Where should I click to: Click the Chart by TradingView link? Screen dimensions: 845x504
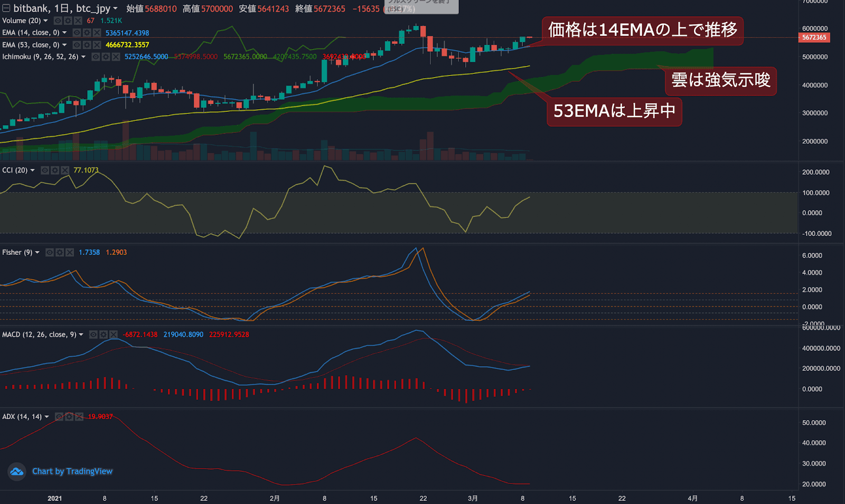(72, 471)
